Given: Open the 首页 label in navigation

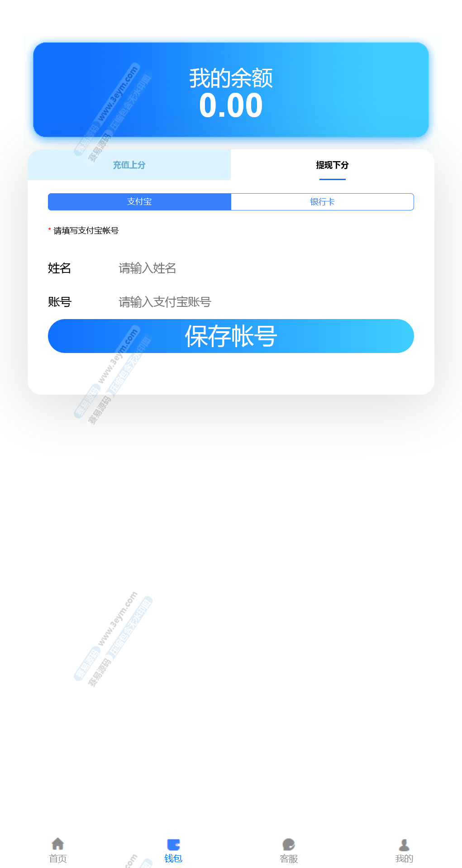Looking at the screenshot, I should pyautogui.click(x=58, y=858).
